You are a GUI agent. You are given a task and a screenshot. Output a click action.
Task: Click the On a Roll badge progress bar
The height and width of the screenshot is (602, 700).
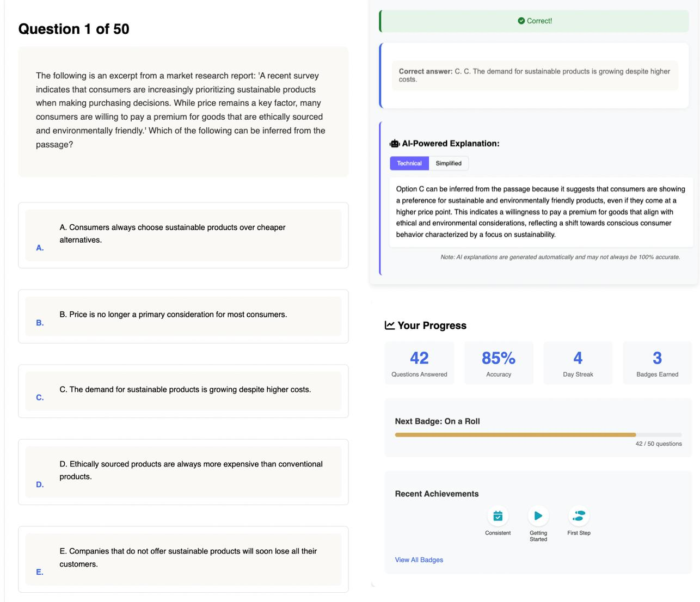[x=538, y=435]
